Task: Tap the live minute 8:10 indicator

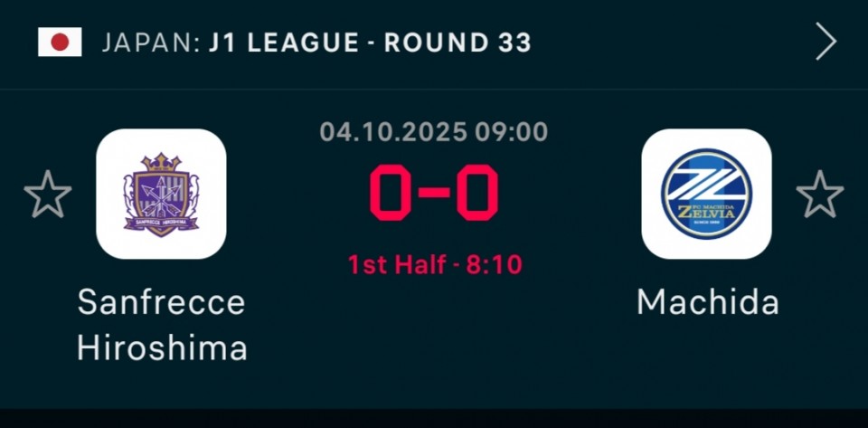Action: pos(495,265)
